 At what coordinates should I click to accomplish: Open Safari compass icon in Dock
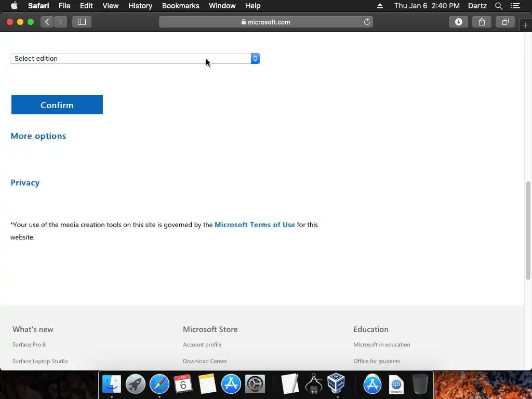(159, 384)
